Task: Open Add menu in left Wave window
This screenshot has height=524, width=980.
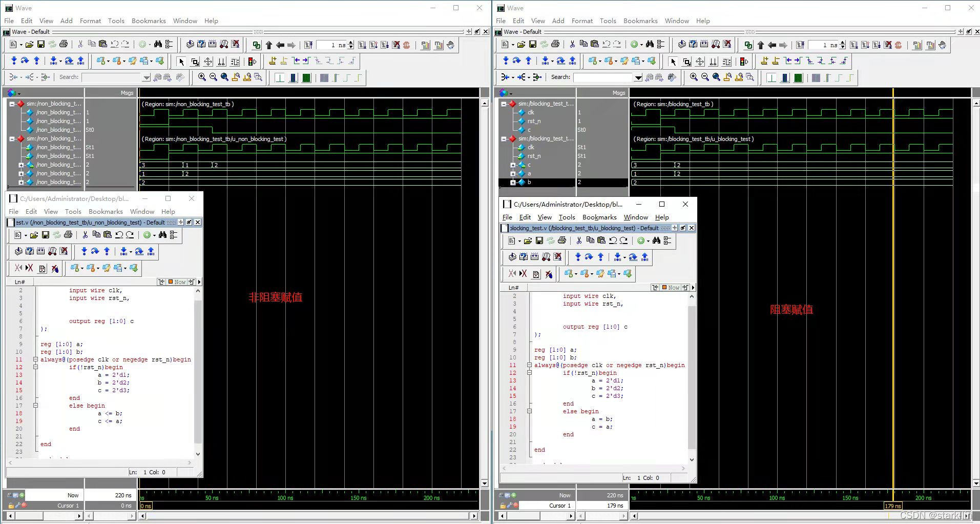Action: [x=67, y=21]
